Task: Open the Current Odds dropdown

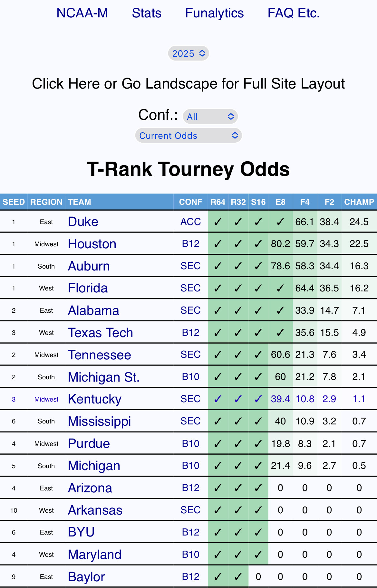Action: (188, 136)
